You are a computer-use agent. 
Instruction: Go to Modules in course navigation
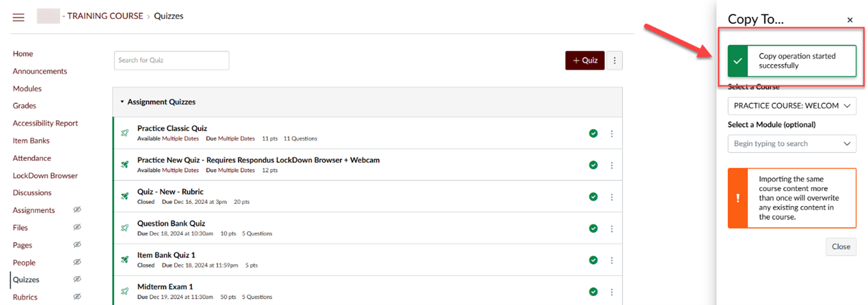pyautogui.click(x=27, y=89)
